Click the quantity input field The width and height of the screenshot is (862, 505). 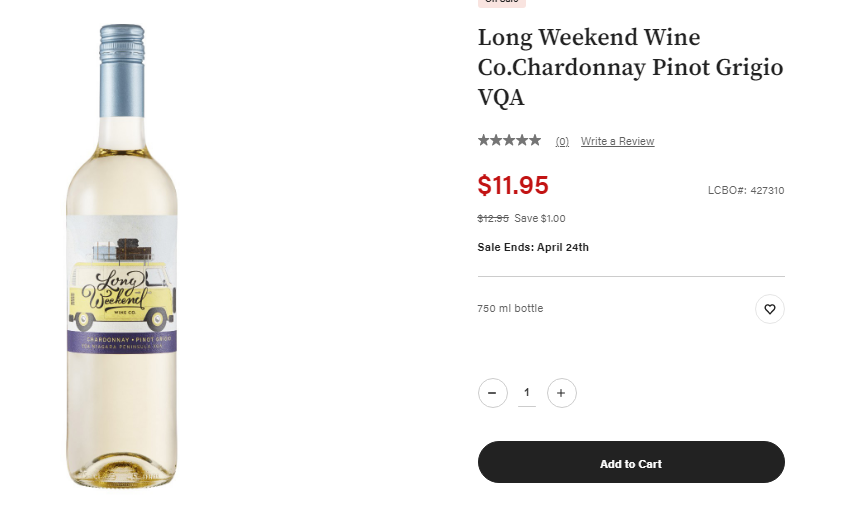tap(527, 393)
